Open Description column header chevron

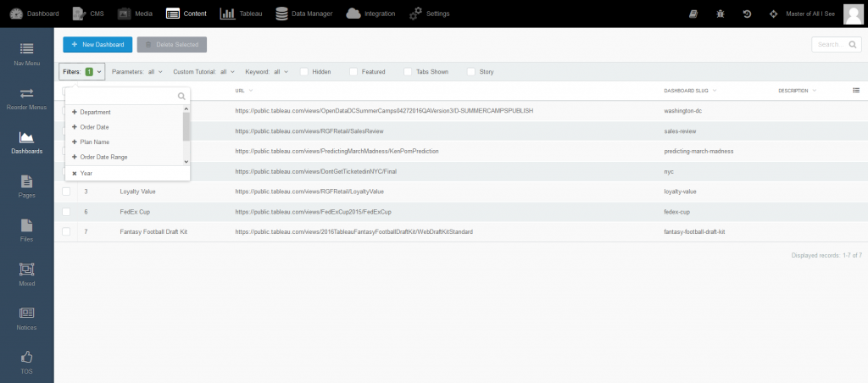tap(815, 90)
